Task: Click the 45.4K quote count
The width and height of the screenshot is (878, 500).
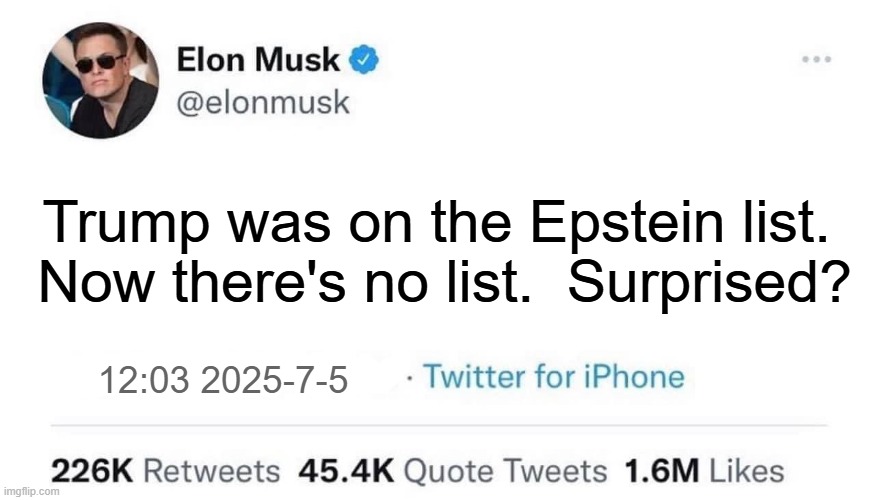Action: click(x=346, y=471)
